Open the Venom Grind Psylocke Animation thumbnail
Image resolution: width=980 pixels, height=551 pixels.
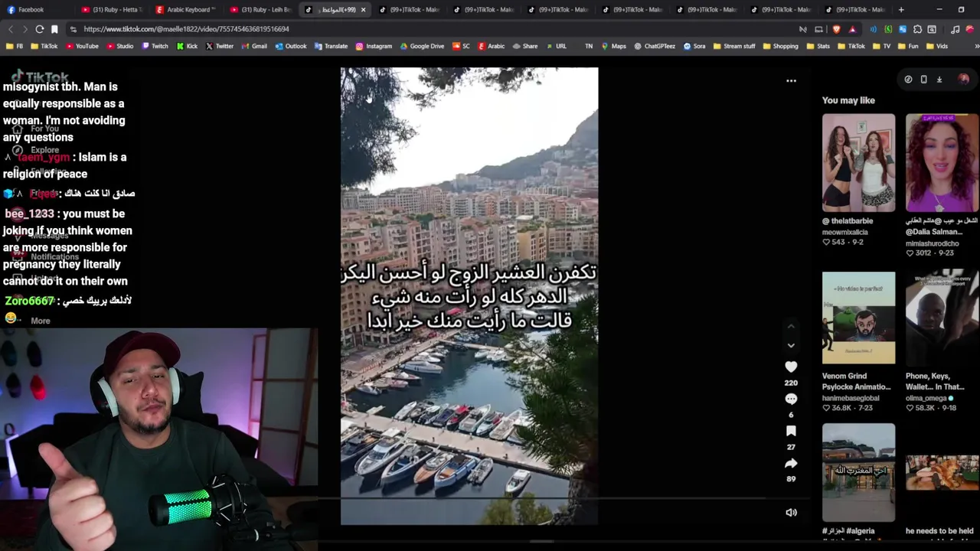(x=858, y=318)
